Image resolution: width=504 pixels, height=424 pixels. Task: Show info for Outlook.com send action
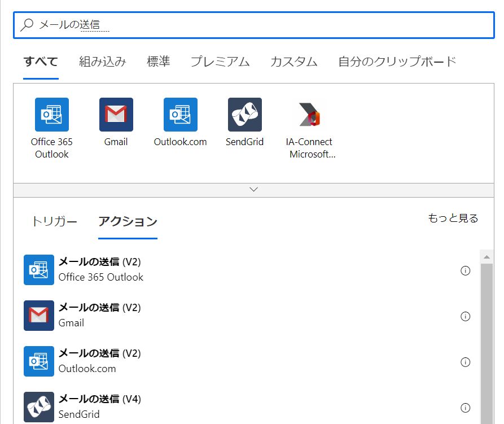coord(465,362)
